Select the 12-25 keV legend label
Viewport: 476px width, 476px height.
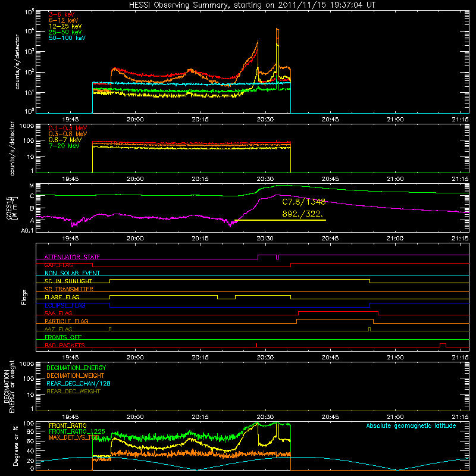click(x=65, y=26)
